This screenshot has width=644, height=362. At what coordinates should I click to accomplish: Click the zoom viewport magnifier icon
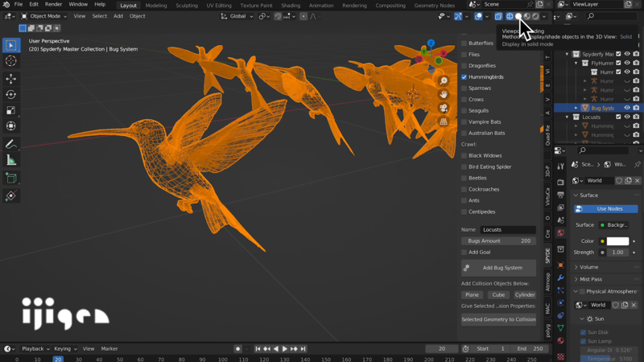(x=444, y=81)
